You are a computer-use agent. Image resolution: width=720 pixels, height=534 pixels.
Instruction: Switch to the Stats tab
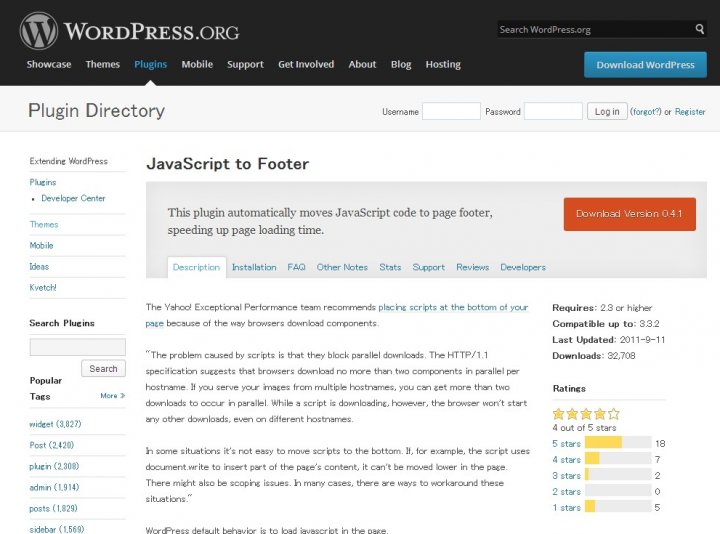tap(390, 267)
